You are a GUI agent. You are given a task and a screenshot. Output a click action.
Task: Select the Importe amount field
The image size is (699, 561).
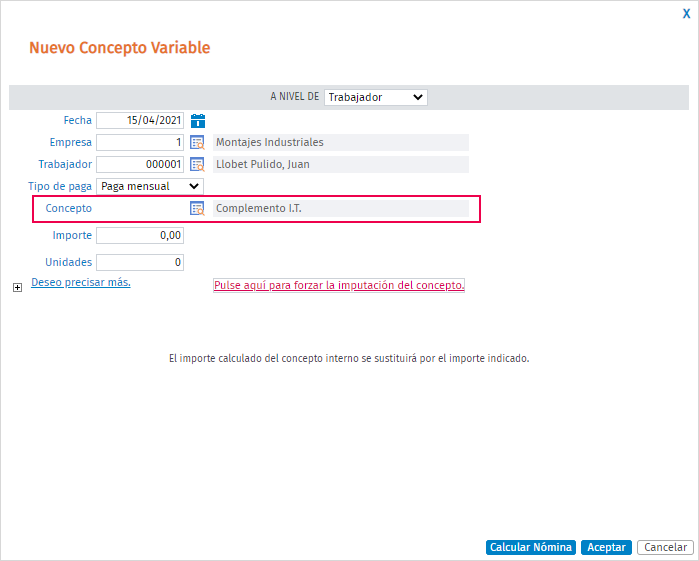(x=140, y=236)
